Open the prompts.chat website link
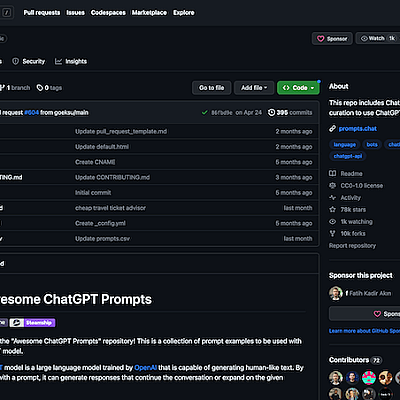400x400 pixels. [358, 129]
